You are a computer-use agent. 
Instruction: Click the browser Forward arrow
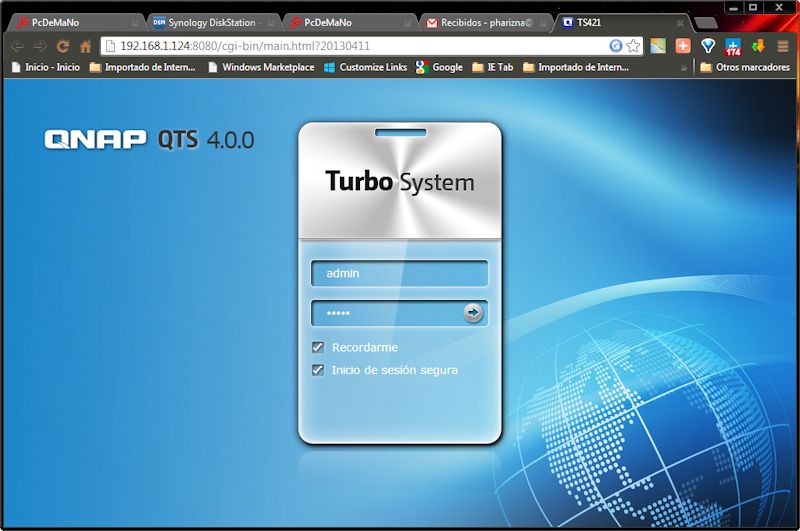40,46
